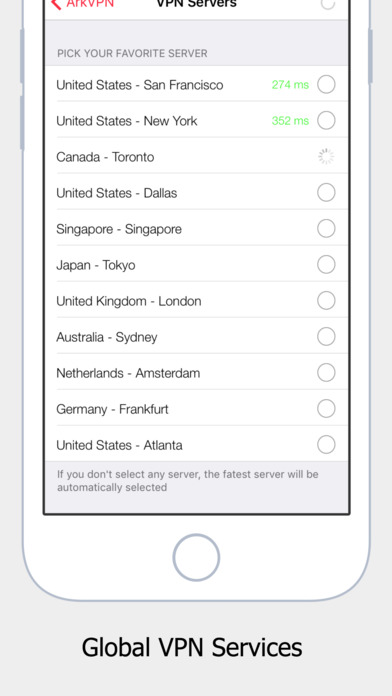This screenshot has height=696, width=392.
Task: Tap the iPhone home button
Action: coord(196,558)
